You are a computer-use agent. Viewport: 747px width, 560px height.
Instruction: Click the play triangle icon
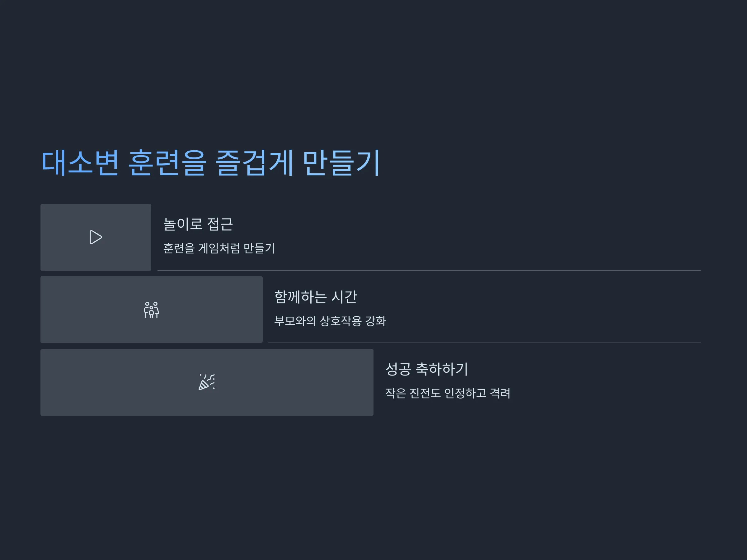pos(96,237)
